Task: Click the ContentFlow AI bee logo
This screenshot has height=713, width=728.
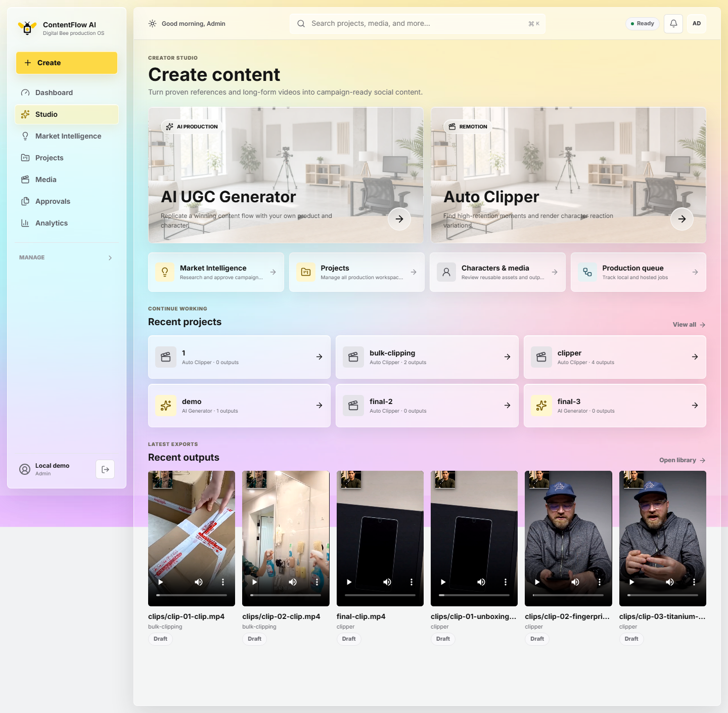Action: coord(27,28)
